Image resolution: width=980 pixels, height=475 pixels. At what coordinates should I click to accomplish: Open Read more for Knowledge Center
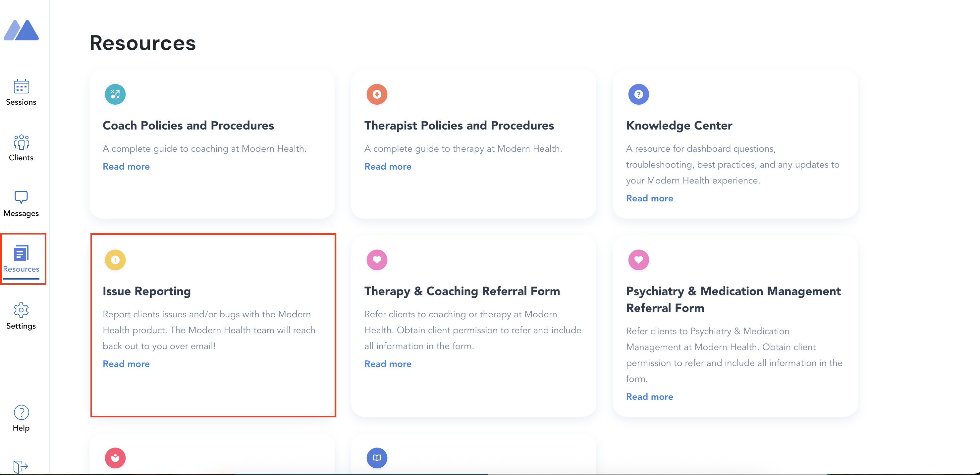(x=649, y=198)
